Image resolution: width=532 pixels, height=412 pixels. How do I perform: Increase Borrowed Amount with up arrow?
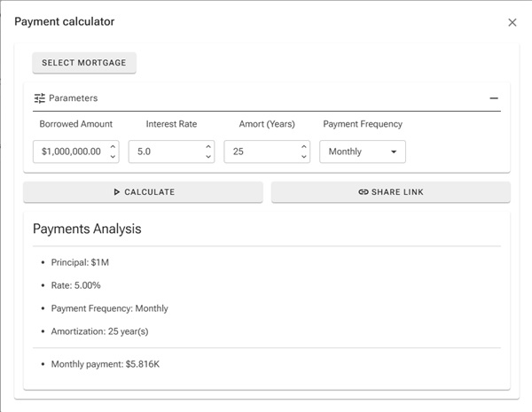tap(113, 146)
